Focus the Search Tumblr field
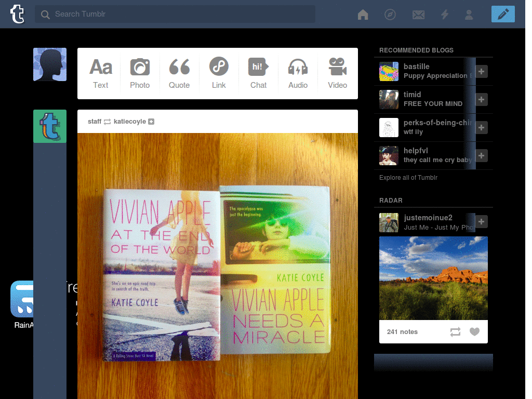This screenshot has width=532, height=399. 175,14
